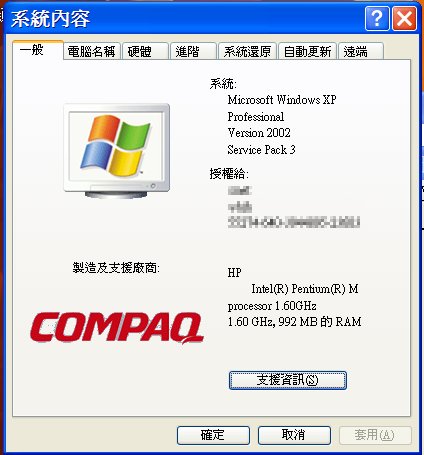Click the question mark help button
Viewport: 424px width, 455px height.
point(377,19)
